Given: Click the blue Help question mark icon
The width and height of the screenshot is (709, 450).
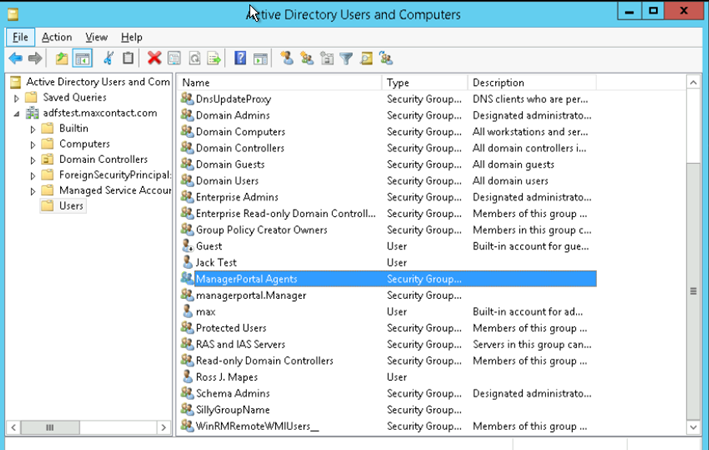Looking at the screenshot, I should pos(240,58).
